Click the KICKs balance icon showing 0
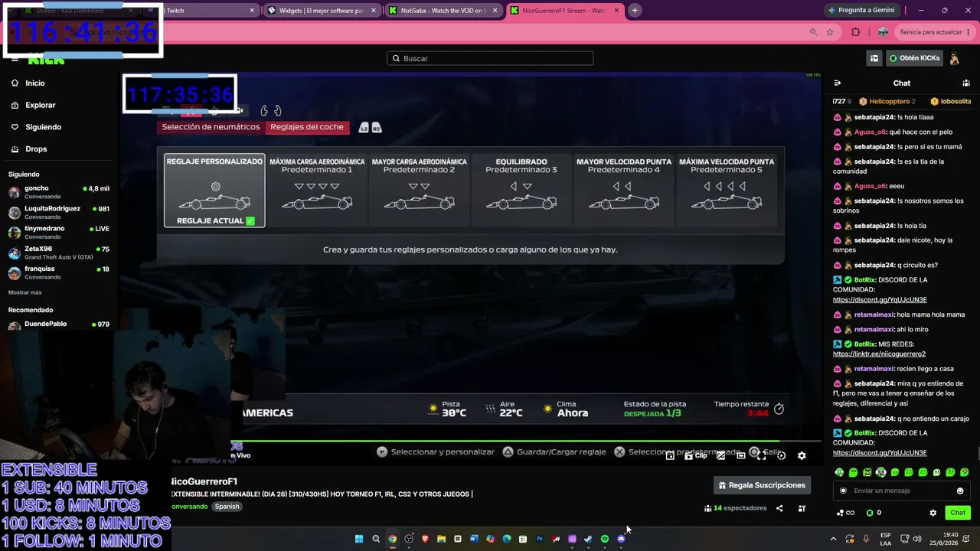The height and width of the screenshot is (551, 980). pos(874,513)
